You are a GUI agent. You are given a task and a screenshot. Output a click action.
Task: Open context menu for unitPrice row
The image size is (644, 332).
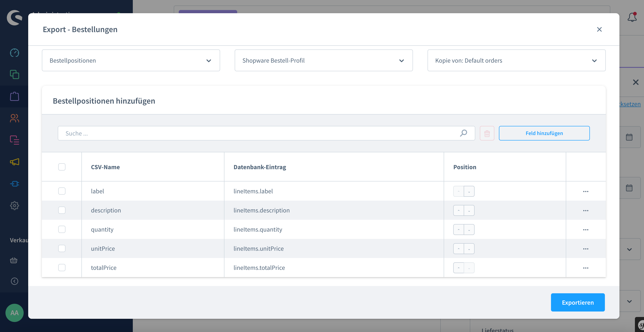pyautogui.click(x=586, y=249)
